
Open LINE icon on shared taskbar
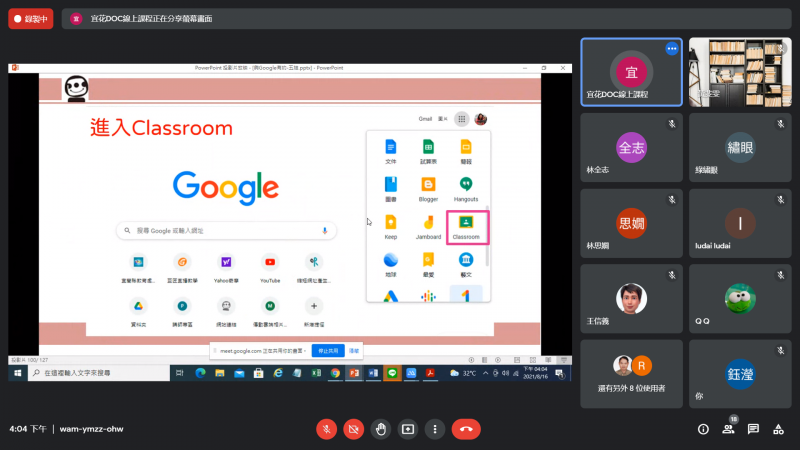392,373
